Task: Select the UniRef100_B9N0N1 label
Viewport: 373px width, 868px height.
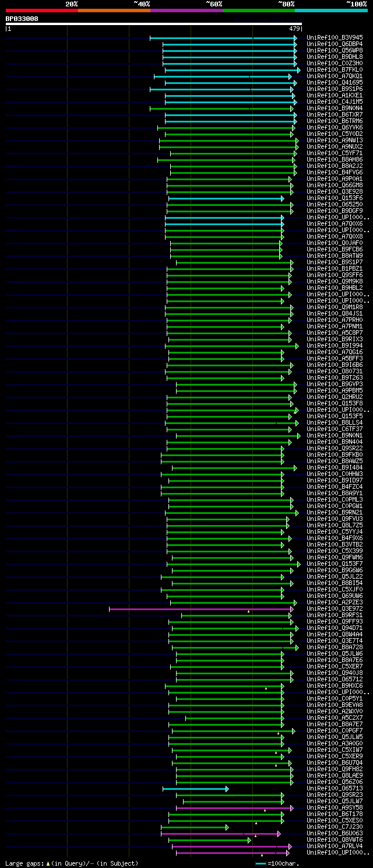Action: coord(335,436)
